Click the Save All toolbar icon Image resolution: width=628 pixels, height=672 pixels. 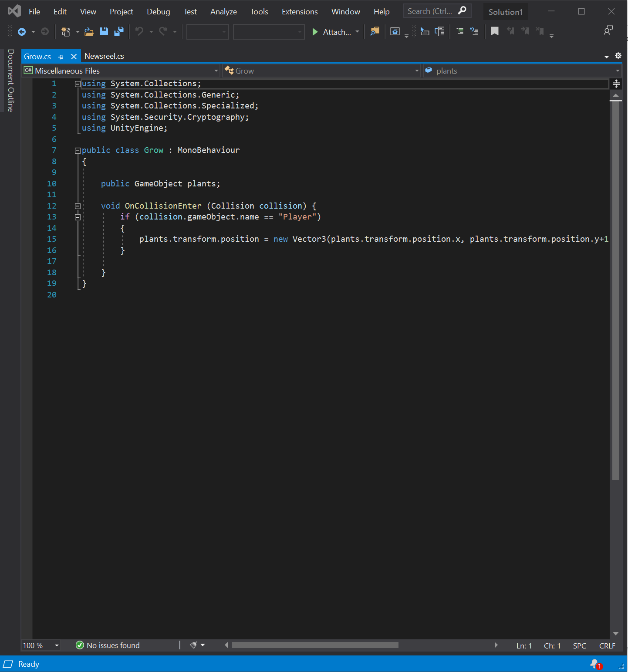point(118,31)
